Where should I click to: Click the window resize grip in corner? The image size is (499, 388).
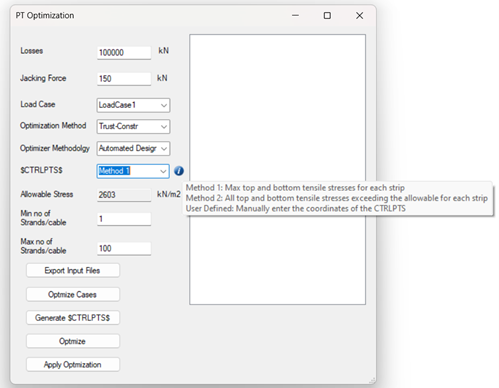372,380
